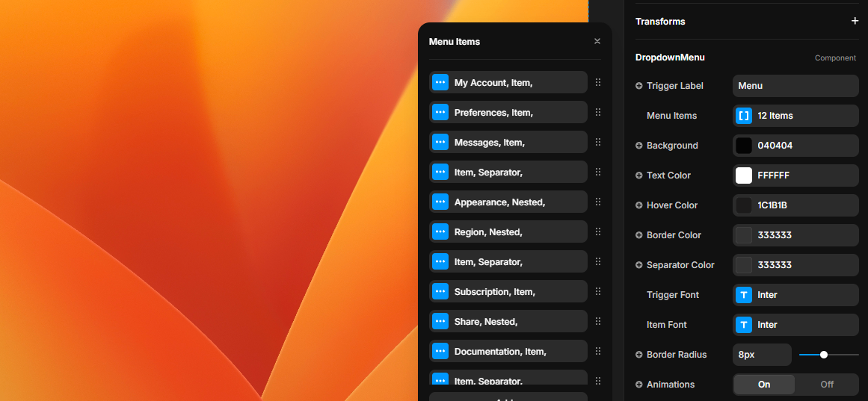Screen dimensions: 868x401
Task: Select the Subscription, Item entry
Action: point(508,292)
